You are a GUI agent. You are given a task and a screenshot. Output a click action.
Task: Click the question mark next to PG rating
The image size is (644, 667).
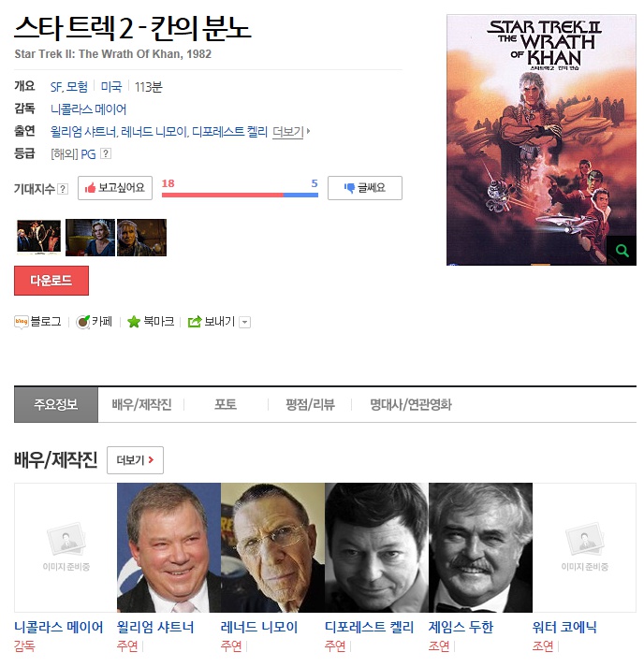click(x=106, y=153)
